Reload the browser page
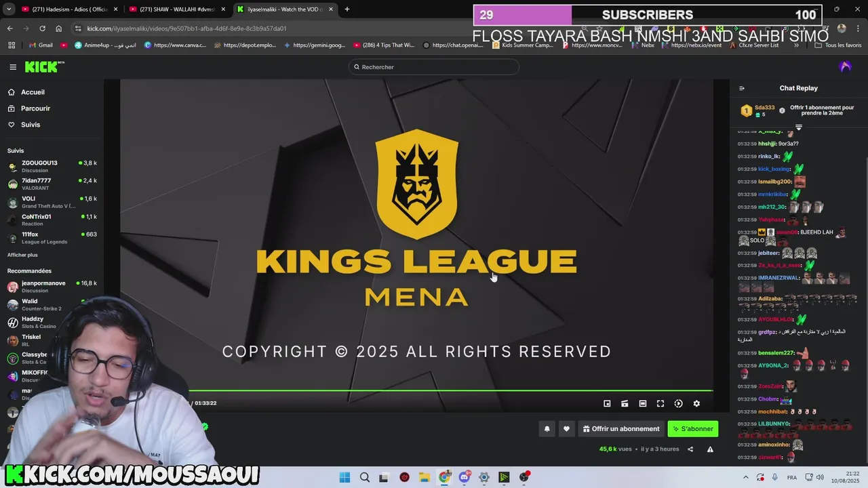Viewport: 868px width, 488px height. (42, 28)
